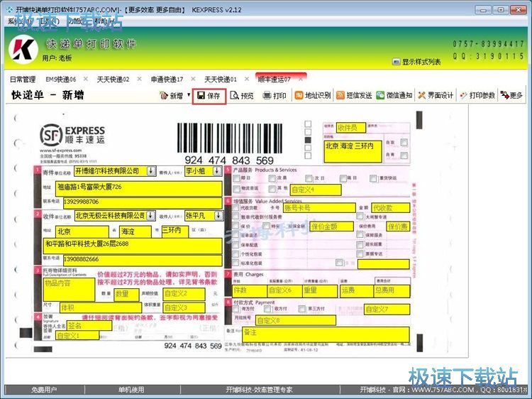
Task: Close the 申通快递17 tab
Action: point(193,79)
